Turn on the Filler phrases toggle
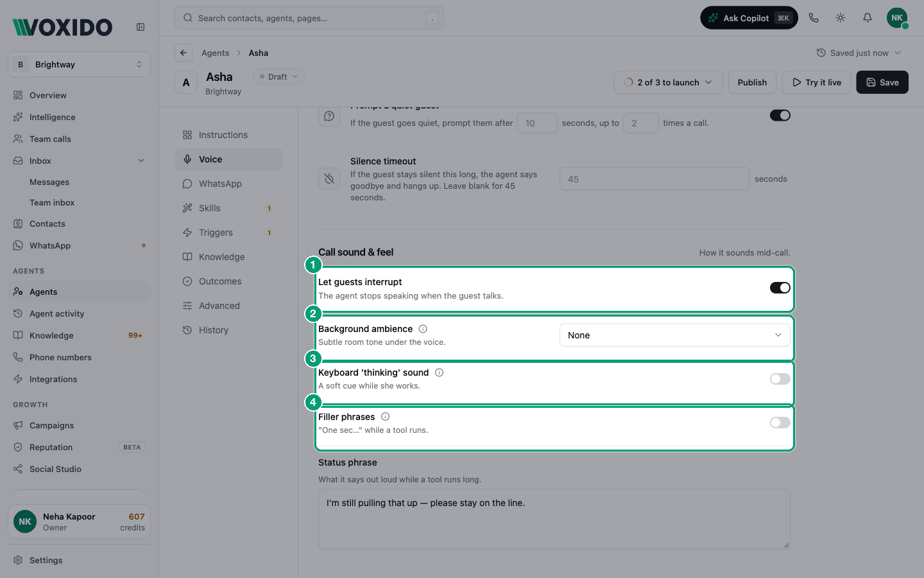This screenshot has width=924, height=578. 780,423
